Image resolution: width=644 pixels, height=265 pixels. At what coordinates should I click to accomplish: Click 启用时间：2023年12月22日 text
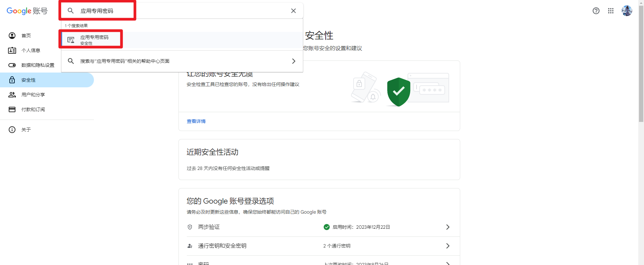(361, 227)
